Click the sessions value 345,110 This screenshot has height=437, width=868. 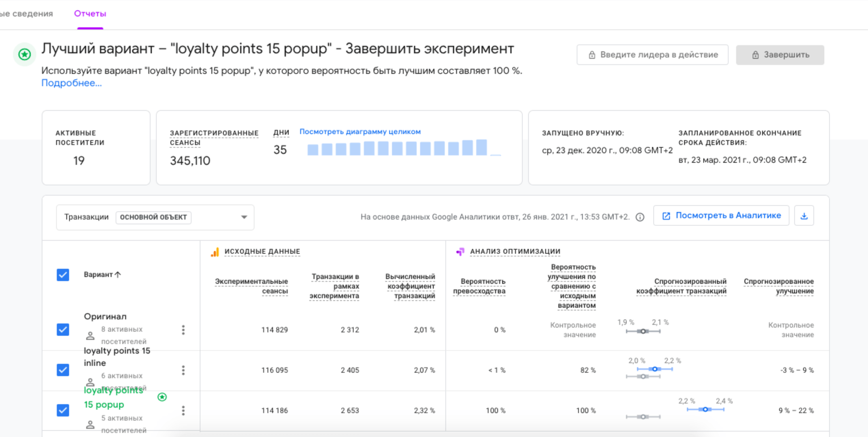190,161
